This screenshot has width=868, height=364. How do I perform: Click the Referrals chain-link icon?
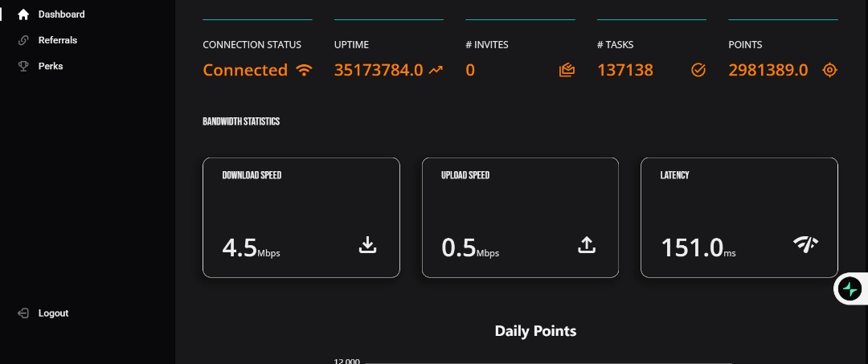[x=23, y=40]
